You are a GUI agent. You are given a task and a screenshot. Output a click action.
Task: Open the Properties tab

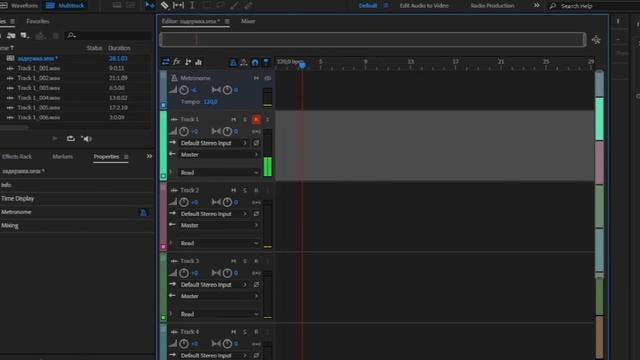[106, 157]
